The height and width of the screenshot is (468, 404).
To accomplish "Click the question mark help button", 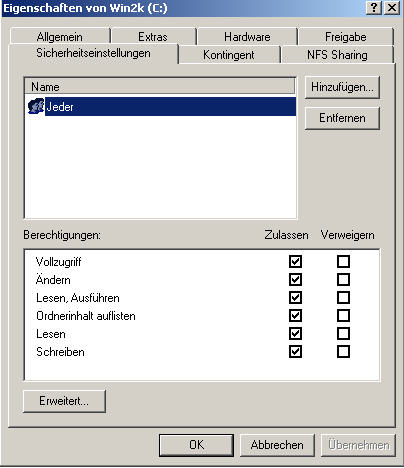I will tap(374, 8).
